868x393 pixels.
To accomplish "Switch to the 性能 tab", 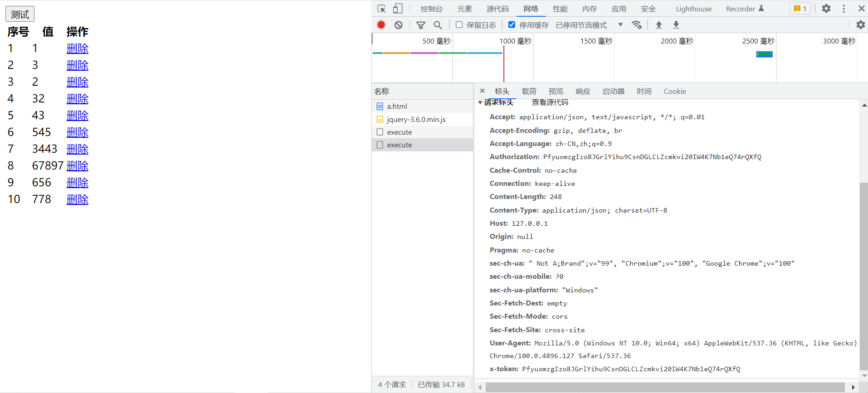I will pyautogui.click(x=560, y=9).
